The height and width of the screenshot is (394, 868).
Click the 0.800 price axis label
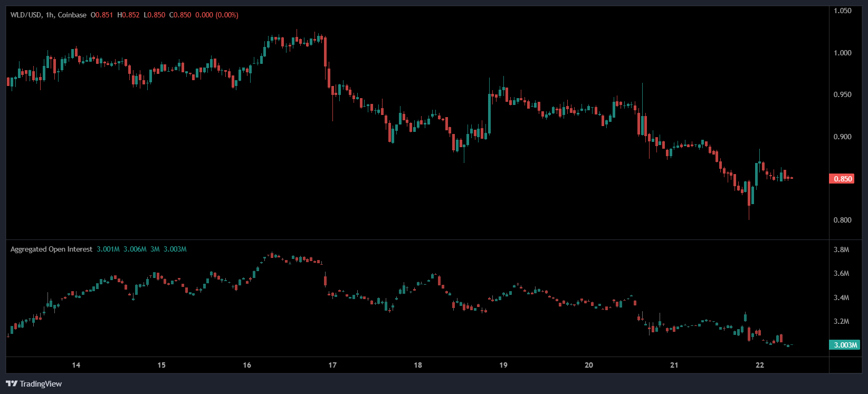point(842,220)
